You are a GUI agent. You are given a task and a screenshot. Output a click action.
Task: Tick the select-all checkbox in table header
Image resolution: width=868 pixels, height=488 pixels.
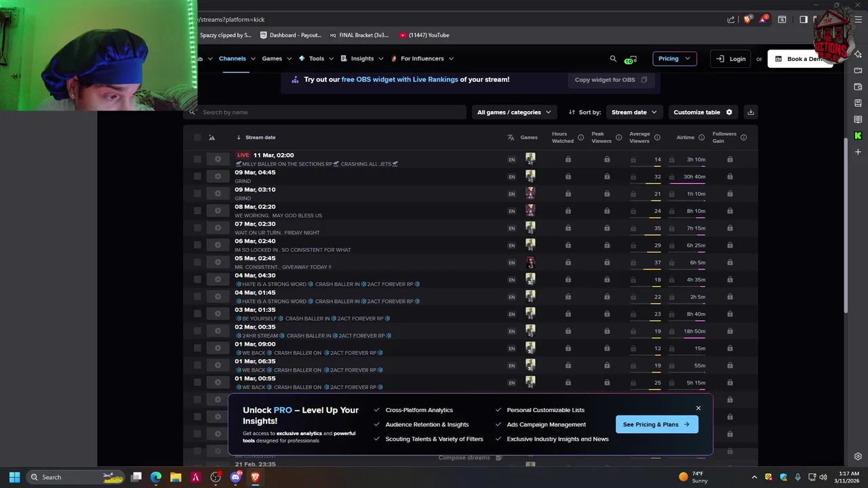click(x=197, y=138)
